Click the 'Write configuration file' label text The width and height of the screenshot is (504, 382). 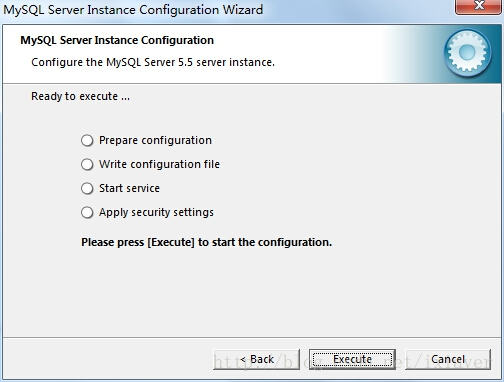pyautogui.click(x=159, y=164)
